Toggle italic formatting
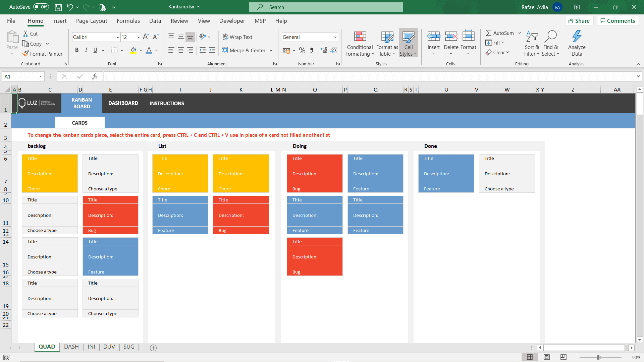644x362 pixels. 86,50
